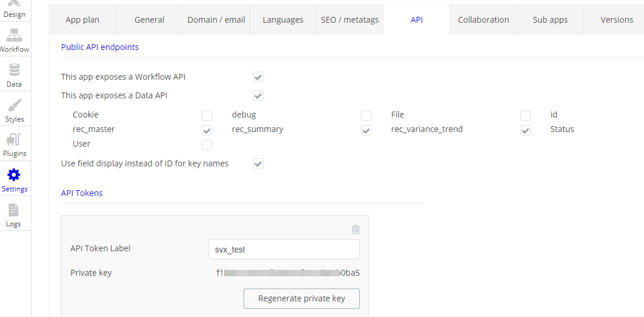
Task: Open the Plugins section
Action: click(15, 143)
